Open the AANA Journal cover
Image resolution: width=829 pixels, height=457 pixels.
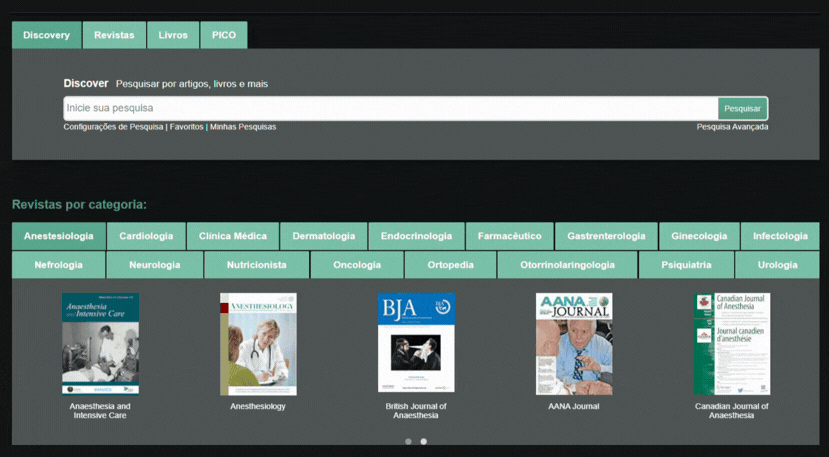[574, 343]
